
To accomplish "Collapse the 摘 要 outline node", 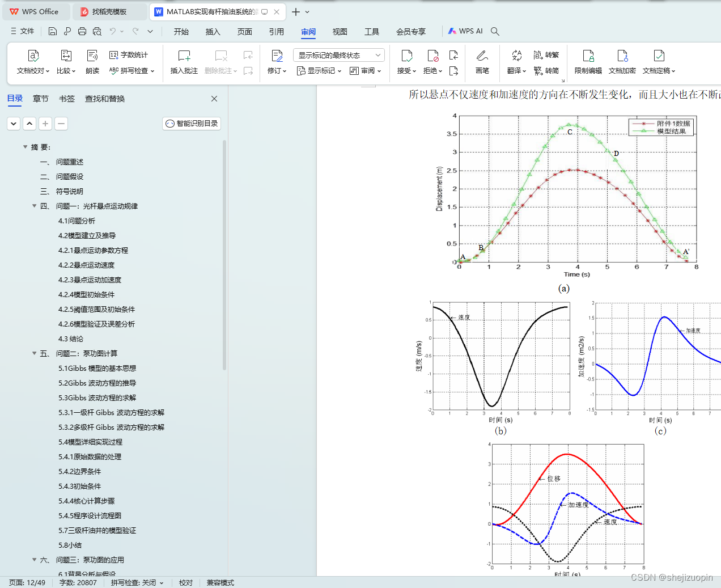I will (25, 147).
